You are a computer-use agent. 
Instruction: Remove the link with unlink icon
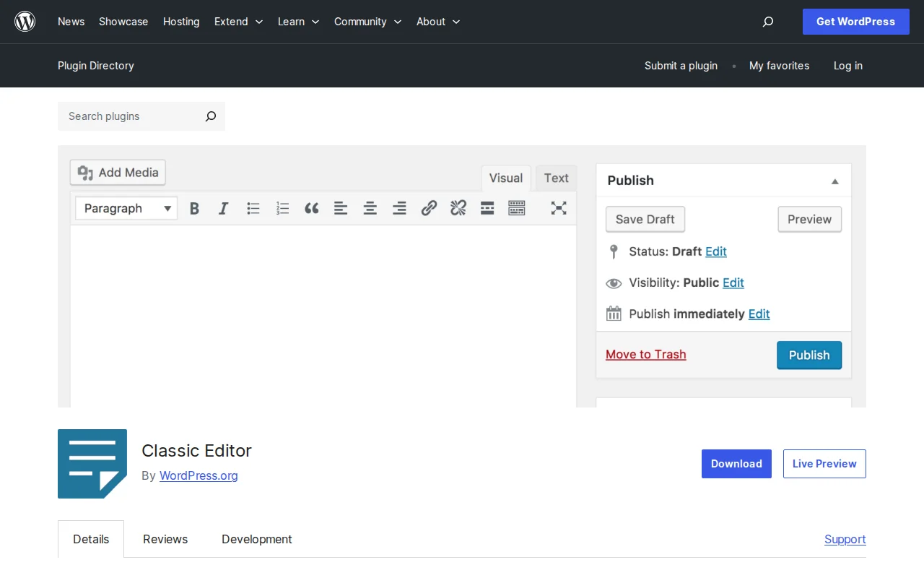tap(458, 208)
